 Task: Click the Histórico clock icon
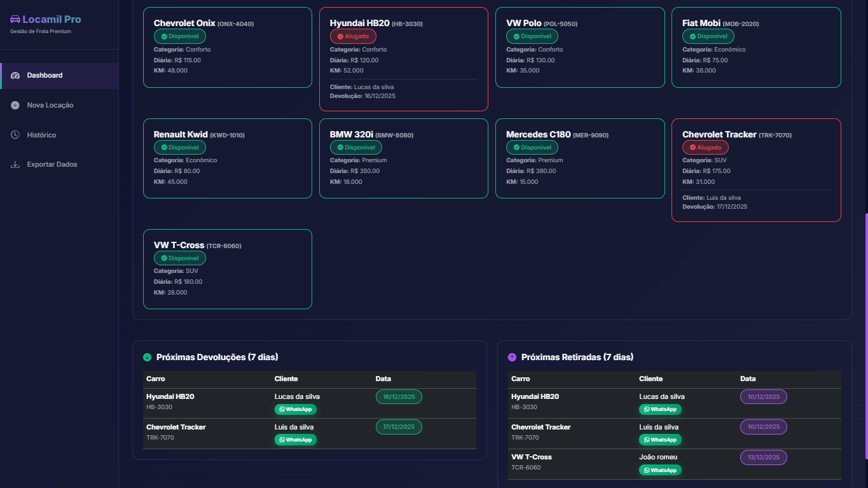[x=15, y=135]
